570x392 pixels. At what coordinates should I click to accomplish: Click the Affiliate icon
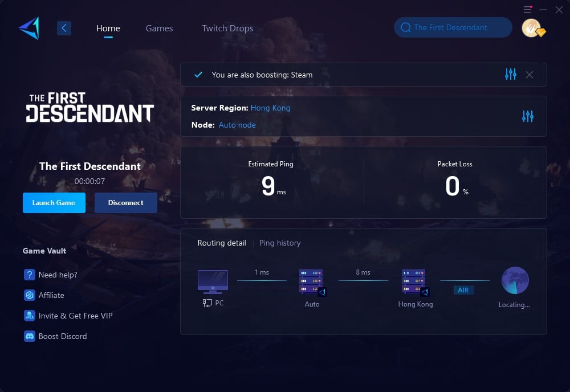[30, 295]
